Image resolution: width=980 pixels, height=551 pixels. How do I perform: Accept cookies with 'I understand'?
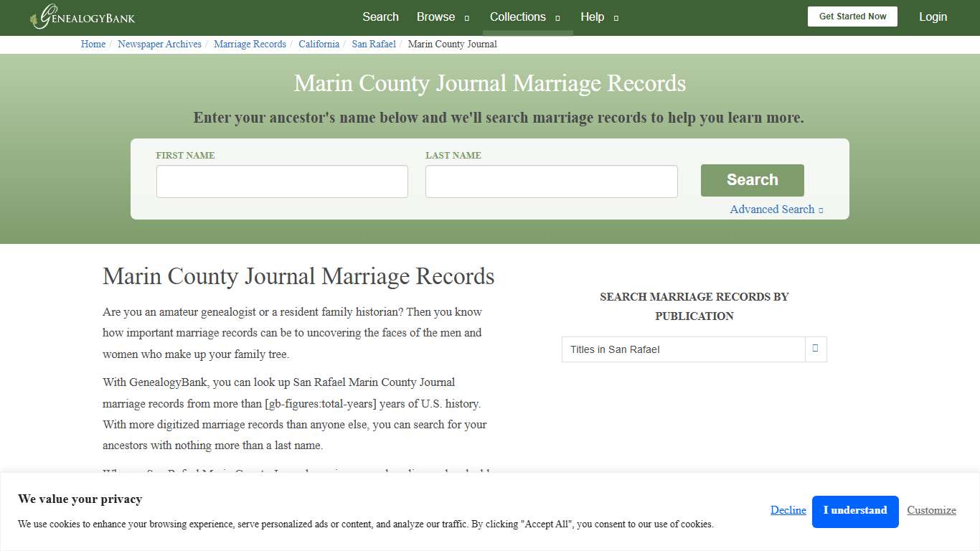coord(855,511)
